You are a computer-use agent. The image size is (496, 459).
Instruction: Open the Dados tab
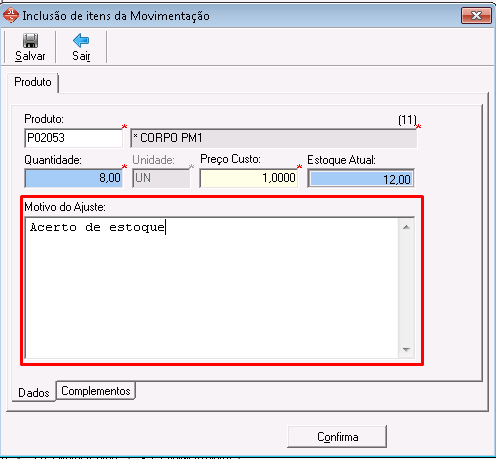(x=34, y=392)
